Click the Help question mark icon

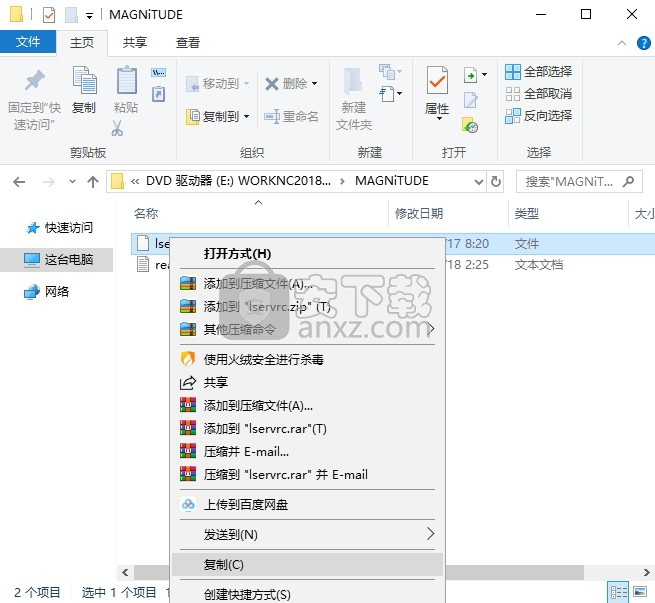coord(643,43)
